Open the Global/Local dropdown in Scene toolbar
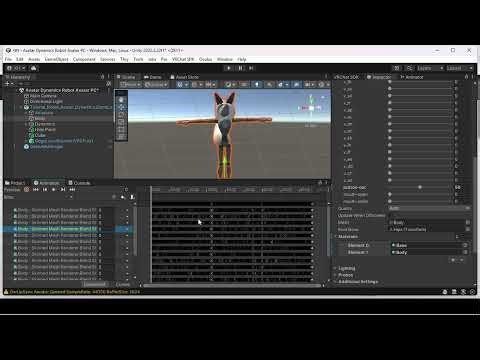Image resolution: width=480 pixels, height=360 pixels. [156, 85]
